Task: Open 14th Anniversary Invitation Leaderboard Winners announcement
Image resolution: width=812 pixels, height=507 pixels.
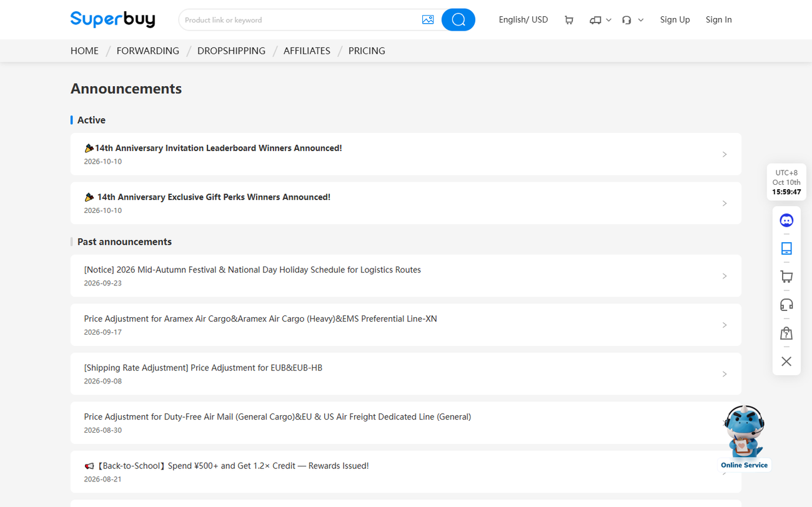Action: (x=406, y=154)
